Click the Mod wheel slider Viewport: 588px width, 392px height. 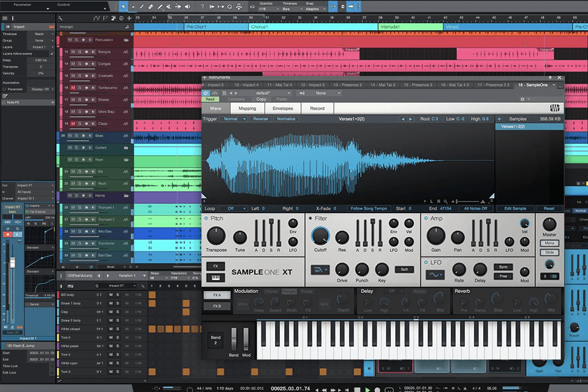point(246,339)
